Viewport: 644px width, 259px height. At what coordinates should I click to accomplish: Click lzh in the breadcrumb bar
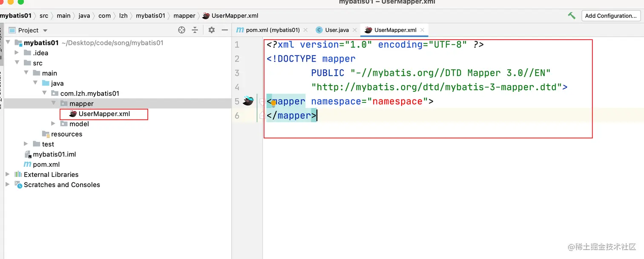(x=123, y=16)
